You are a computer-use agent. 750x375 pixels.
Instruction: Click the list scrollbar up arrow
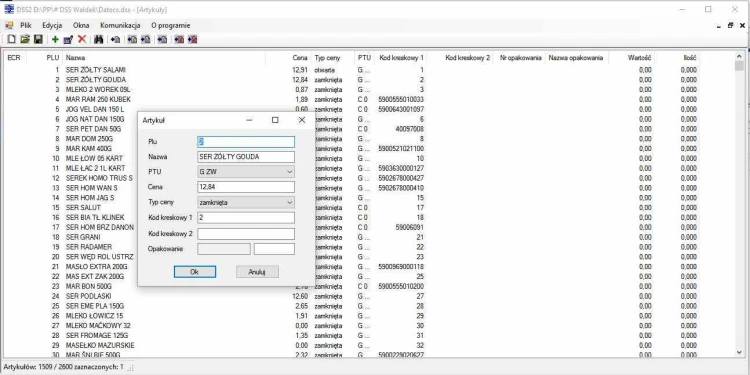click(x=740, y=56)
